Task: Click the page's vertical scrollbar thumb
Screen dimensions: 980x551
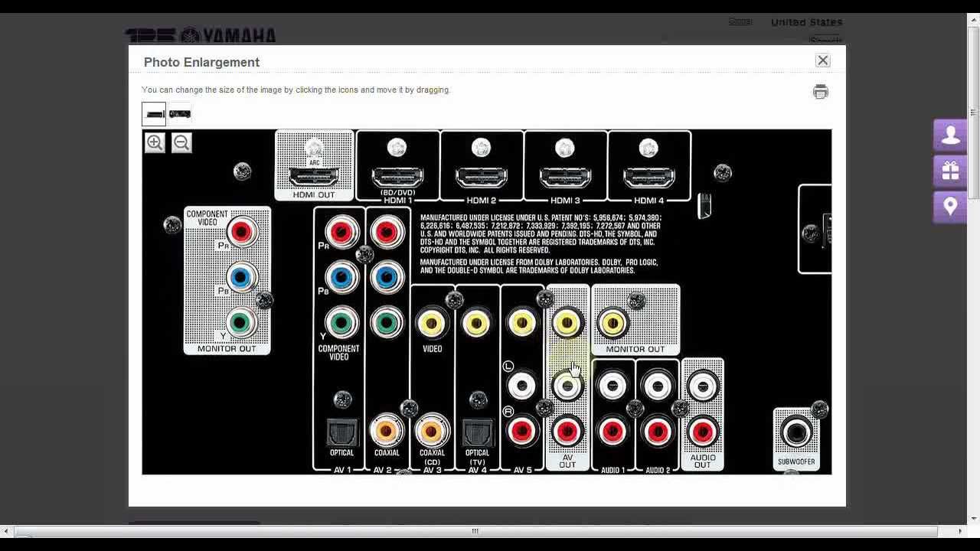Action: (973, 112)
